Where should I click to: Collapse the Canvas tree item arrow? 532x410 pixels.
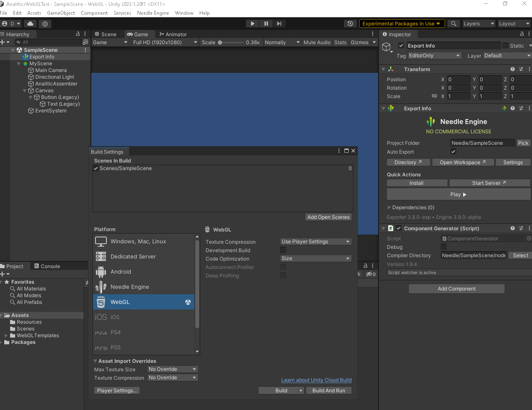point(25,91)
